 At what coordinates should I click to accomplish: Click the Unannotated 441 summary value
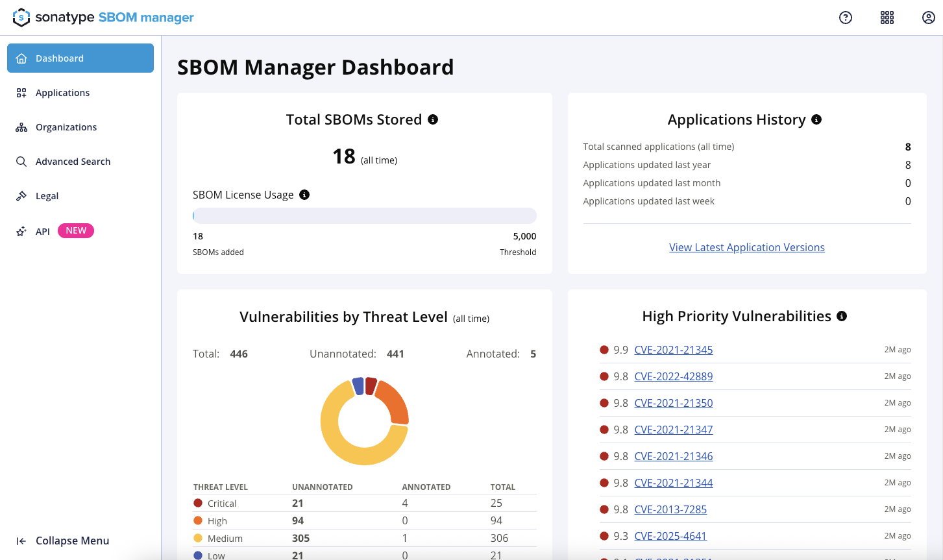click(x=395, y=354)
